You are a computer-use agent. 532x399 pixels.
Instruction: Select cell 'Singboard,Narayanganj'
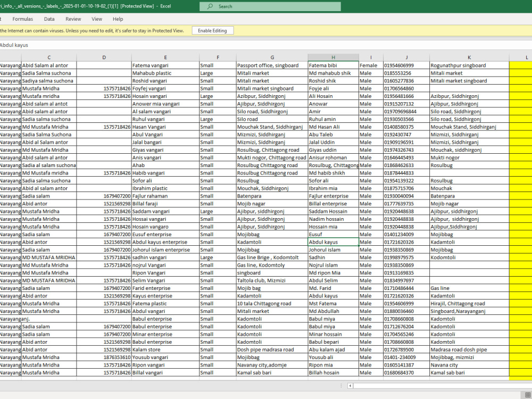[469, 311]
